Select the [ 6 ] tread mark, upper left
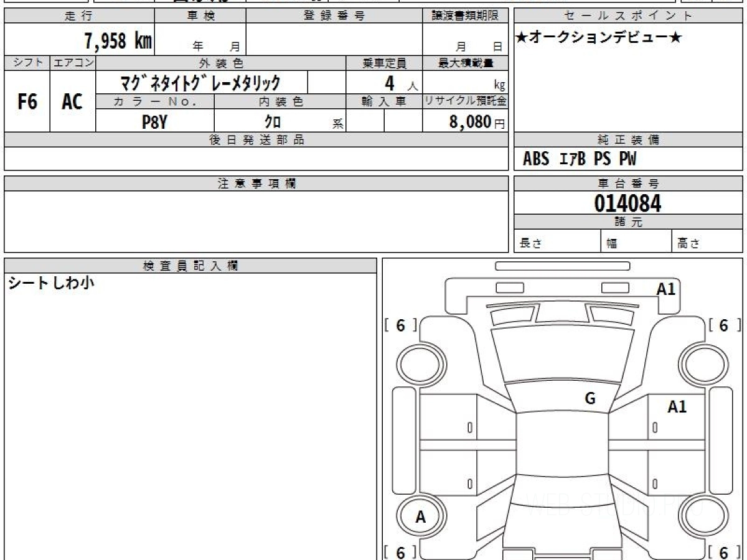 click(x=401, y=325)
